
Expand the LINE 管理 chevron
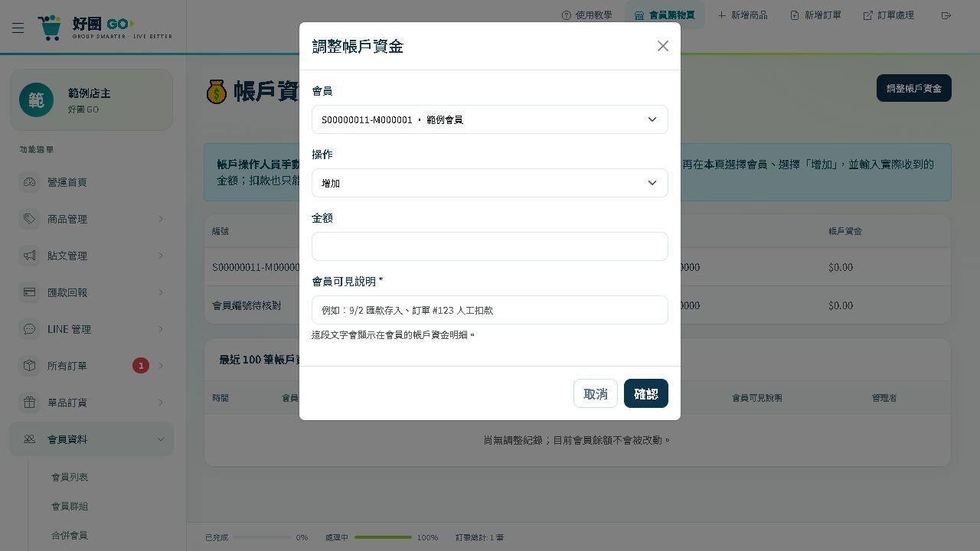click(x=161, y=329)
